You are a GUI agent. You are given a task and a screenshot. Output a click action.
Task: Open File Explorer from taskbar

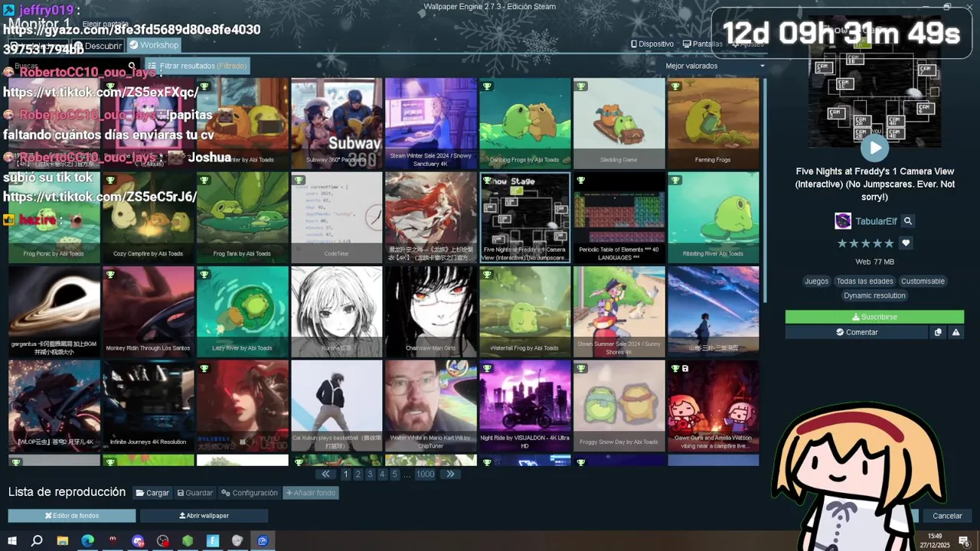(63, 541)
